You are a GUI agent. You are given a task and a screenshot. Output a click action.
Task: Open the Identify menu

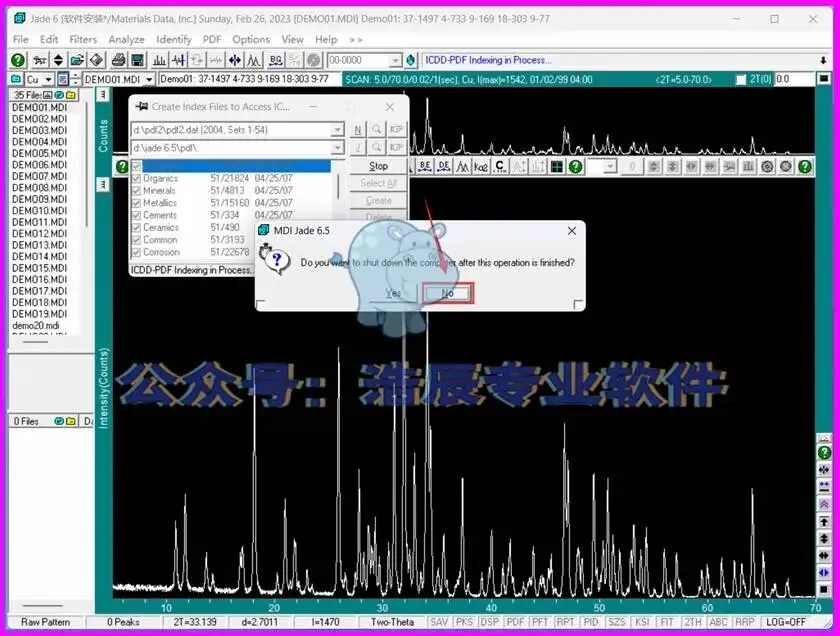(x=174, y=39)
